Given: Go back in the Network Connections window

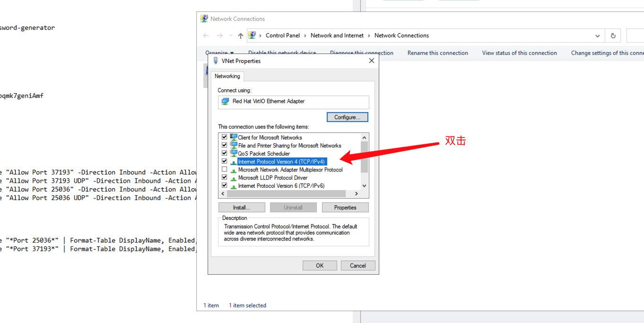Looking at the screenshot, I should coord(206,35).
